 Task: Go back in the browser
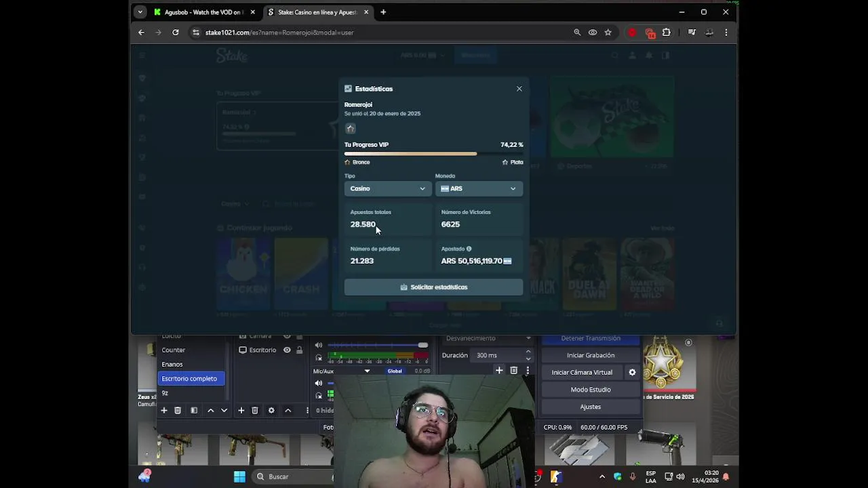(x=141, y=33)
